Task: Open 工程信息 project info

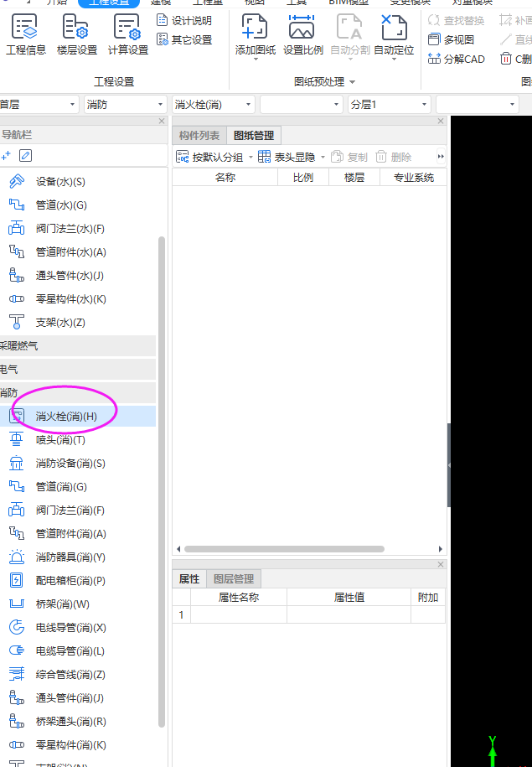Action: coord(25,34)
